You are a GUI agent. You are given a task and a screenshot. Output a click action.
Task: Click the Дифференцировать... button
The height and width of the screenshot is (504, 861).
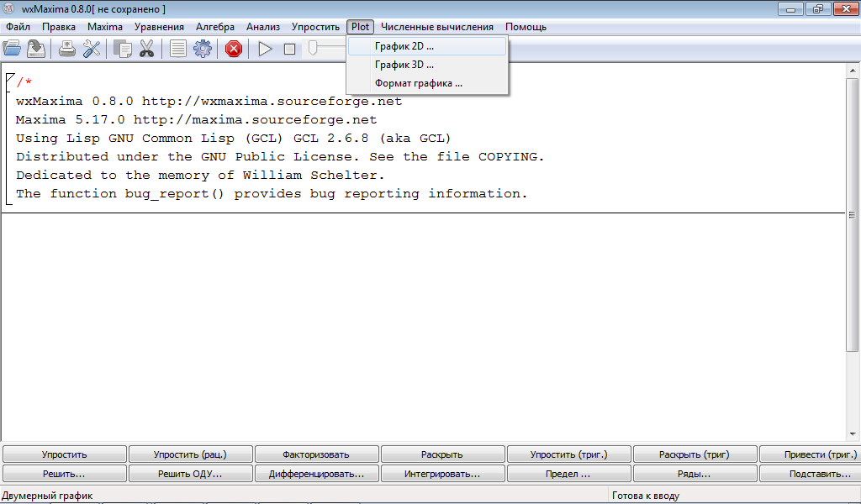pos(317,473)
